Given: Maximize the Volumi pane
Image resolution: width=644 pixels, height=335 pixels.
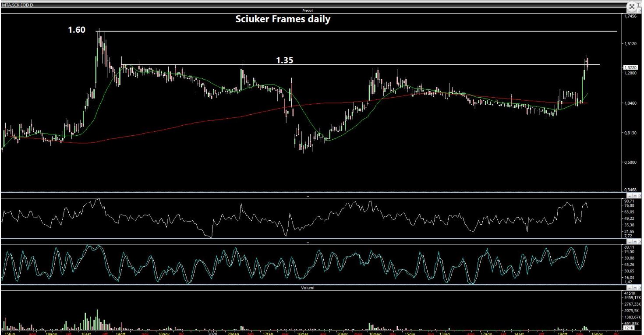Looking at the screenshot, I should tap(635, 288).
